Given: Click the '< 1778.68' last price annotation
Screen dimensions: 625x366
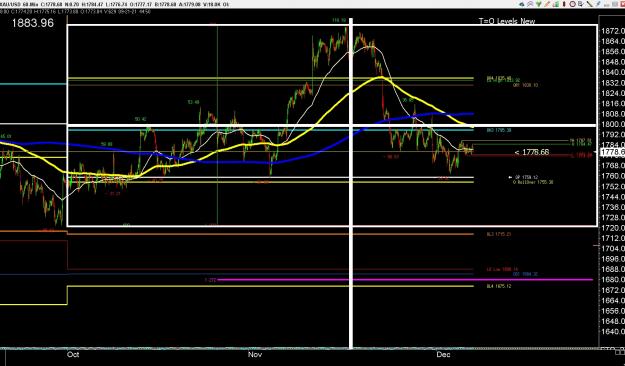Looking at the screenshot, I should [532, 152].
